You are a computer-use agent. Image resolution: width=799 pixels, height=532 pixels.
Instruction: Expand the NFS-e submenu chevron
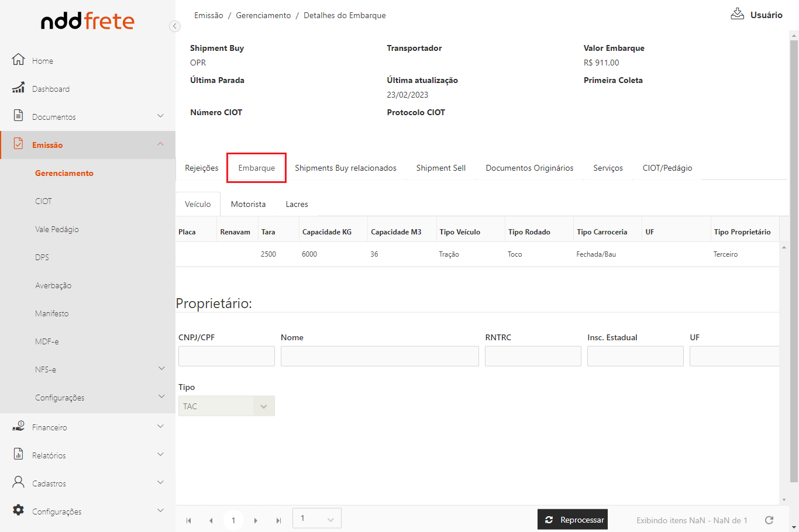(x=161, y=369)
